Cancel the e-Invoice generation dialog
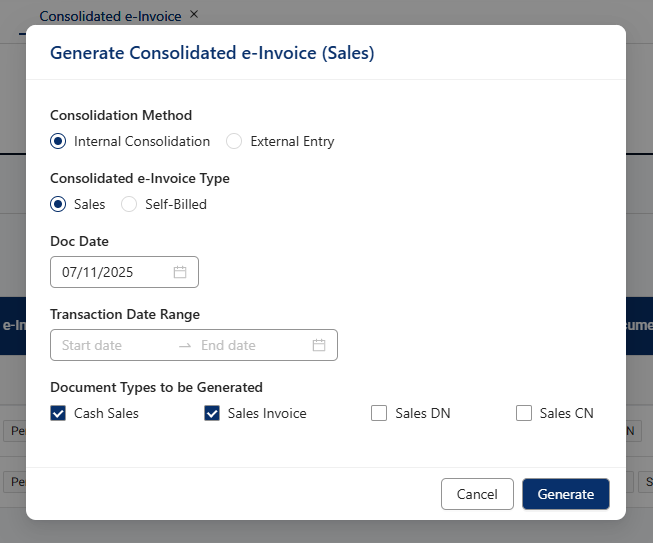This screenshot has height=543, width=653. coord(477,494)
